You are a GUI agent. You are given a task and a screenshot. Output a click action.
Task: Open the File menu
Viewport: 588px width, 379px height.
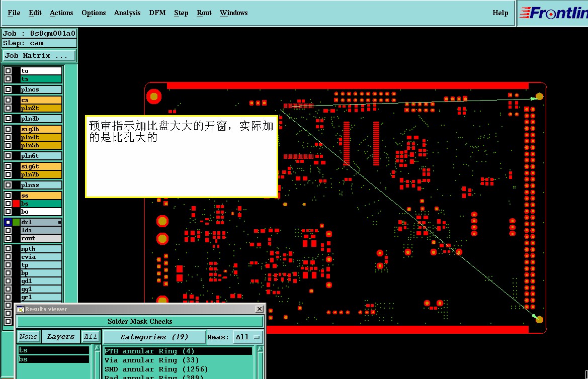tap(14, 13)
